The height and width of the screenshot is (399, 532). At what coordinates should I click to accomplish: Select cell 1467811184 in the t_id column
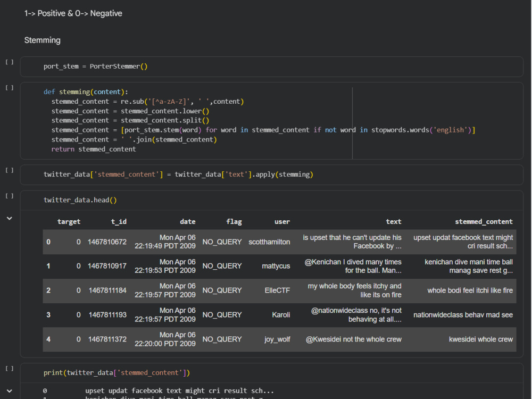tap(107, 290)
